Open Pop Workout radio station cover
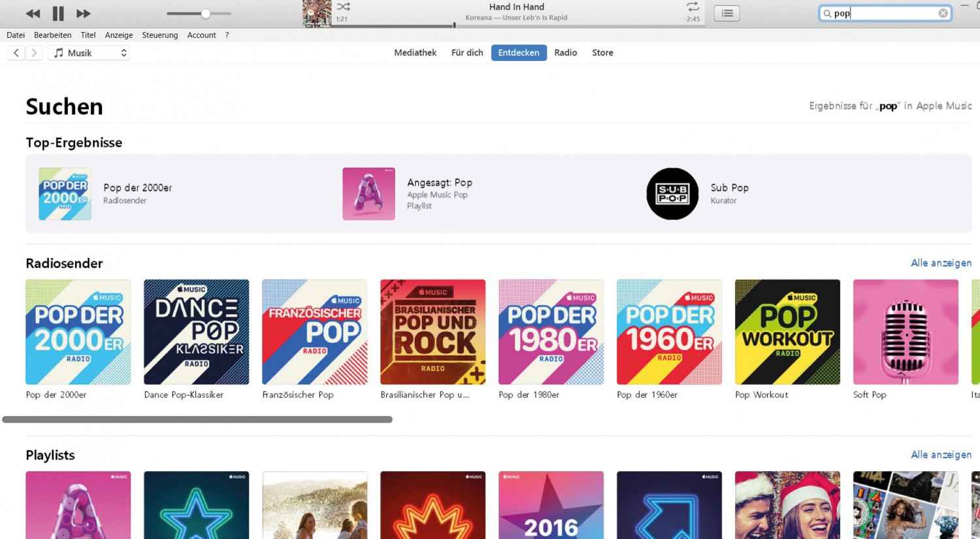 click(x=788, y=332)
